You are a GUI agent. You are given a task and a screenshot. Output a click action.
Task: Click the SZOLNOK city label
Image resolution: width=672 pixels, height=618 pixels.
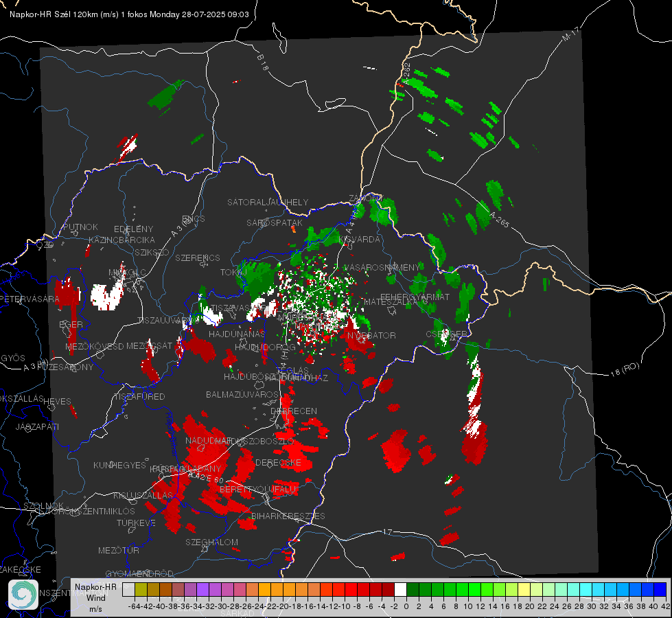43,505
